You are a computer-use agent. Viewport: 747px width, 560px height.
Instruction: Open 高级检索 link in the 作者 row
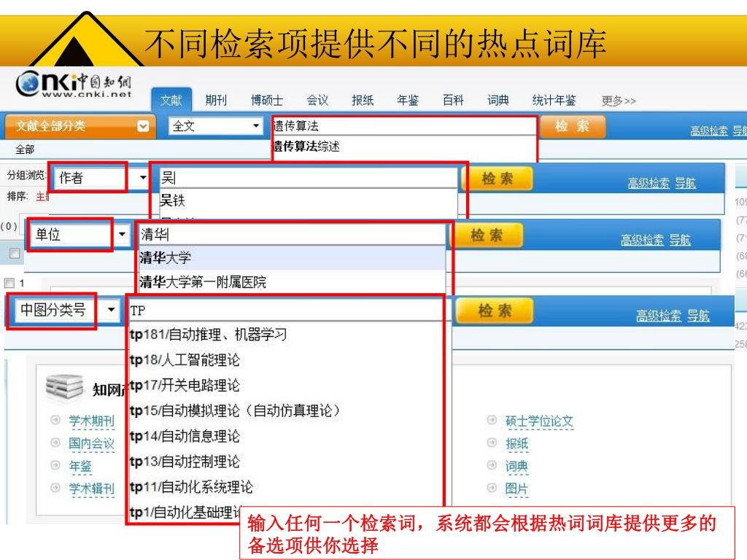click(x=649, y=183)
